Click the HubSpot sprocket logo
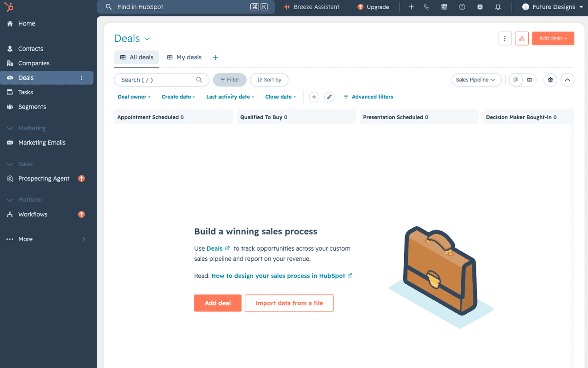 (9, 7)
